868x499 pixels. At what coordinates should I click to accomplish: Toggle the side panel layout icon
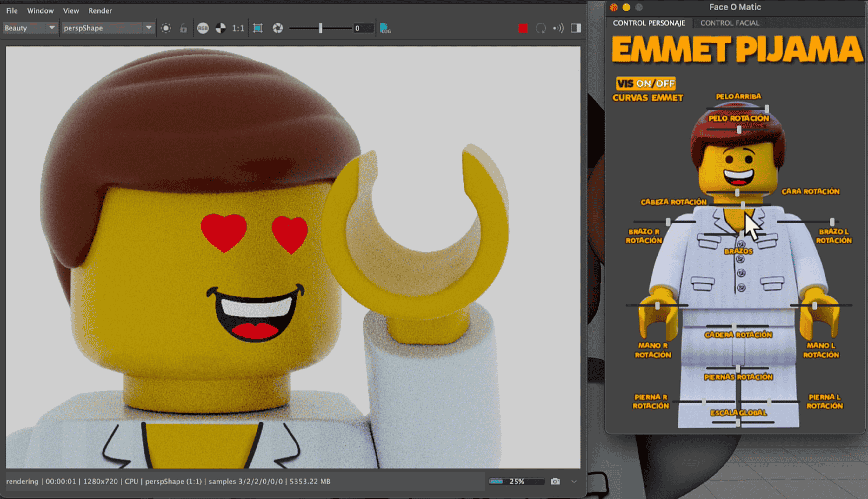[x=576, y=28]
